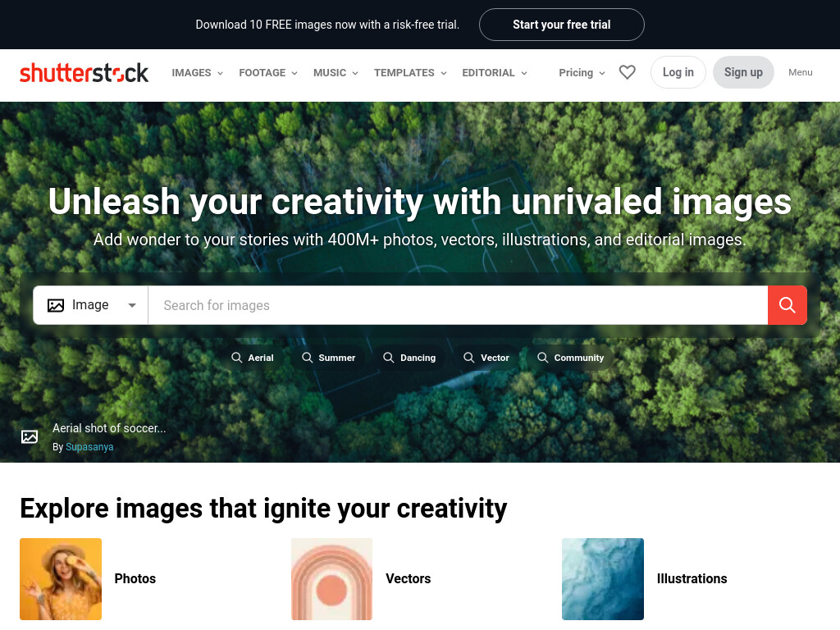Open the Photos category thumbnail
840x630 pixels.
pyautogui.click(x=61, y=579)
